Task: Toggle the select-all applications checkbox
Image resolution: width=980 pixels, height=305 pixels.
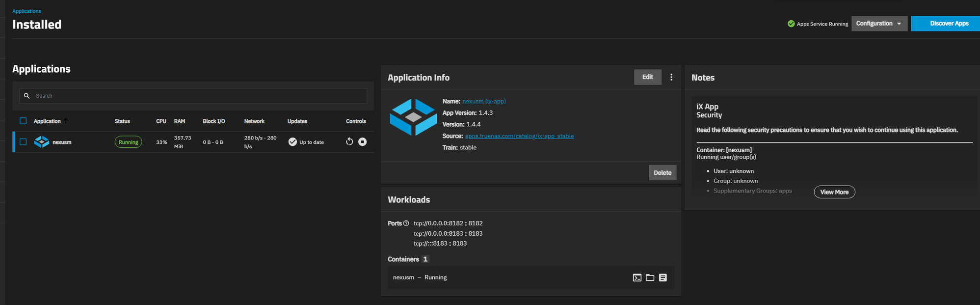Action: point(23,121)
